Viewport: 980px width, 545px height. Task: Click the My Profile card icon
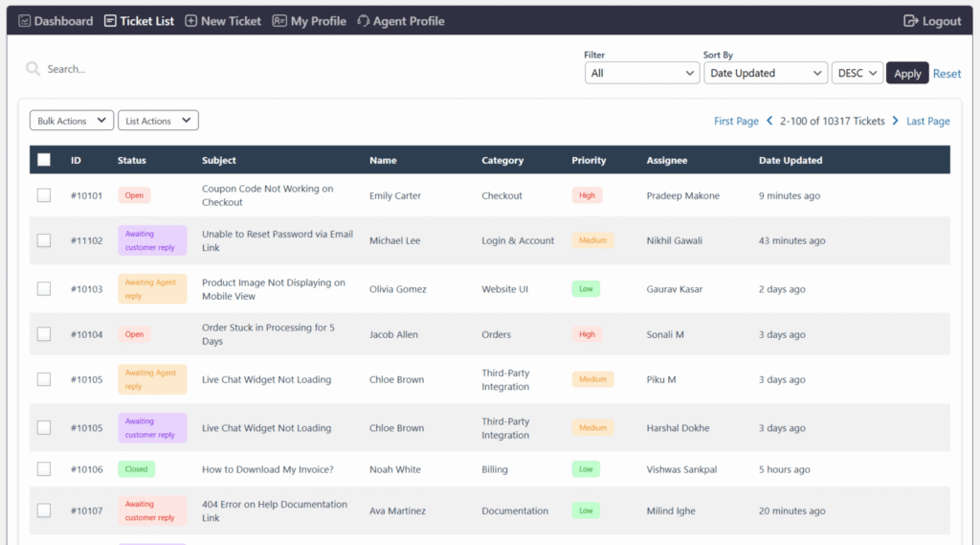click(x=279, y=21)
